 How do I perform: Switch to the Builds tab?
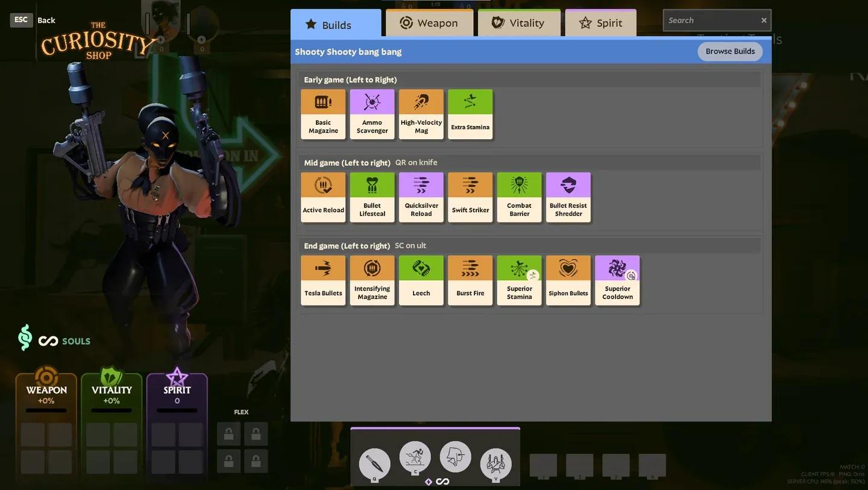click(336, 24)
